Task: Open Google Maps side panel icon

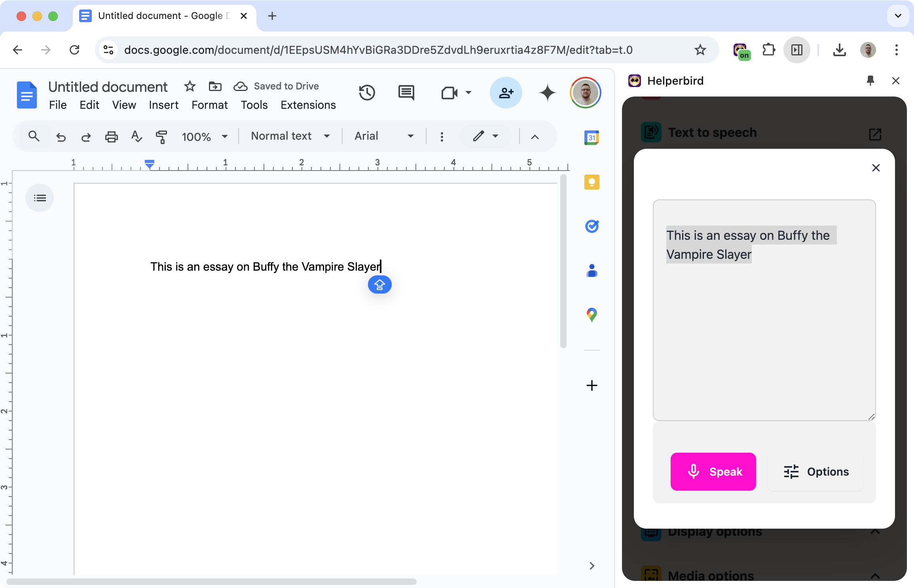Action: tap(592, 315)
